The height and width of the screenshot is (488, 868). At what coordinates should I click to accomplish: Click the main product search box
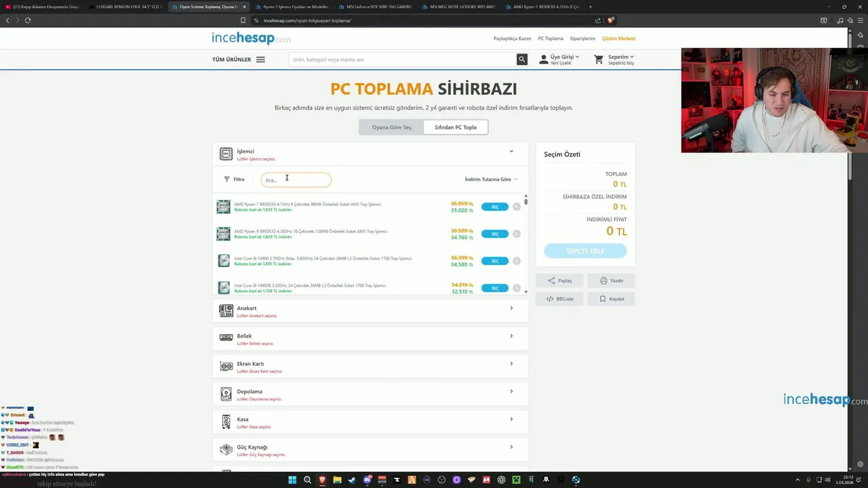pyautogui.click(x=403, y=60)
